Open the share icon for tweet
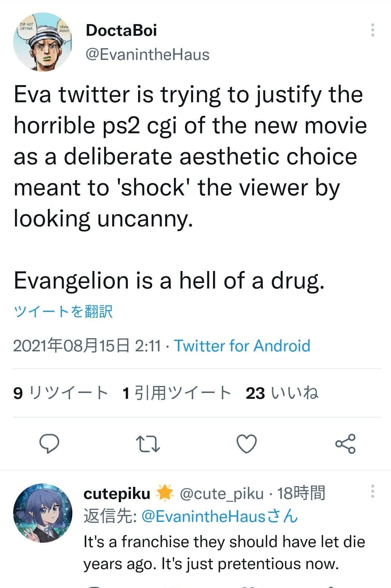The image size is (391, 588). tap(345, 443)
